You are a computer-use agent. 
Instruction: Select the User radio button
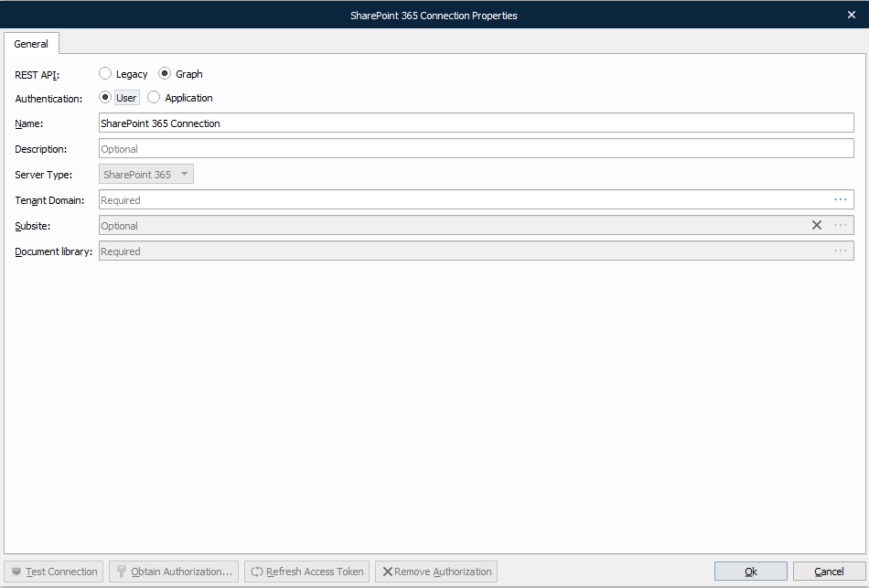tap(105, 97)
